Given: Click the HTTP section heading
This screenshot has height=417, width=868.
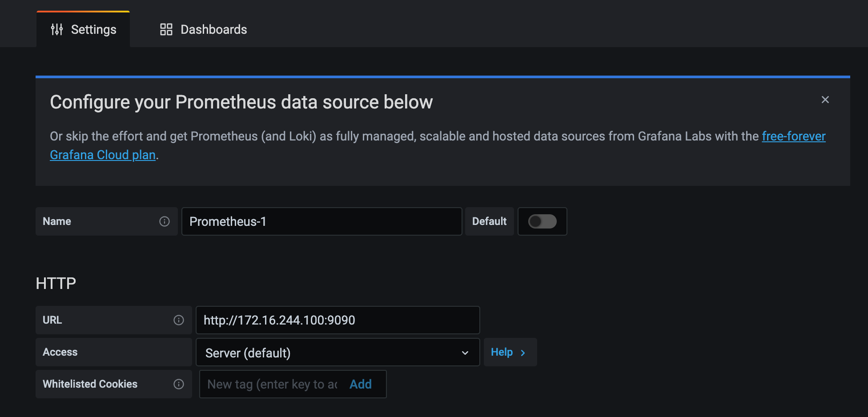Looking at the screenshot, I should pos(56,283).
